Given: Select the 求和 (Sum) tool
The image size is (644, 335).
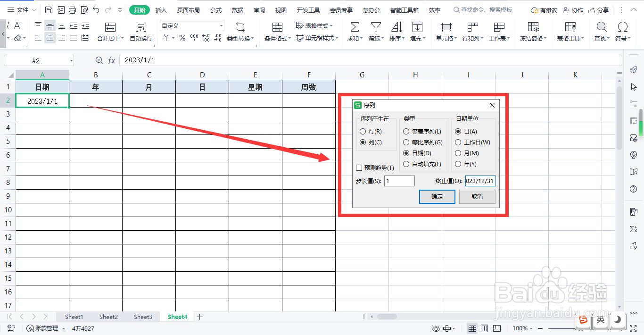Looking at the screenshot, I should 354,31.
